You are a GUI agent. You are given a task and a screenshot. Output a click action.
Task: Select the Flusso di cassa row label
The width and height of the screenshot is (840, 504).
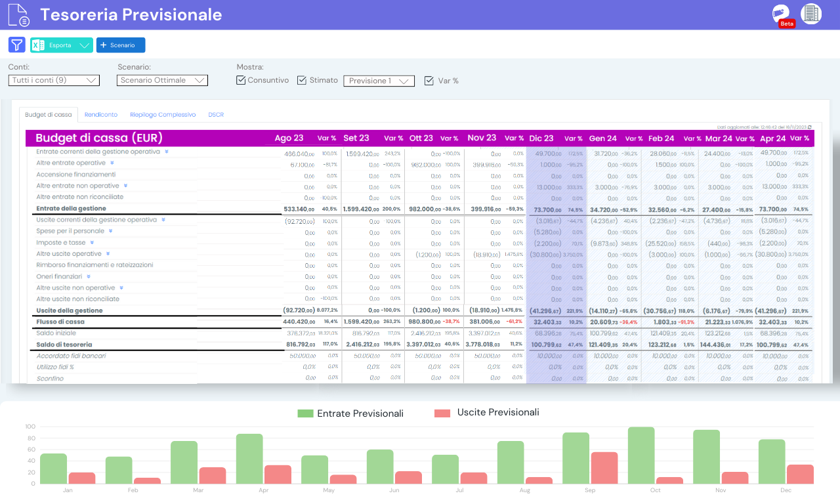pyautogui.click(x=60, y=322)
